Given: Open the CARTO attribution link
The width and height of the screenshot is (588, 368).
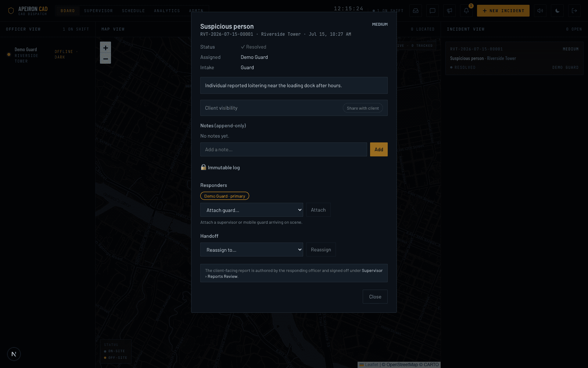Looking at the screenshot, I should (x=431, y=365).
